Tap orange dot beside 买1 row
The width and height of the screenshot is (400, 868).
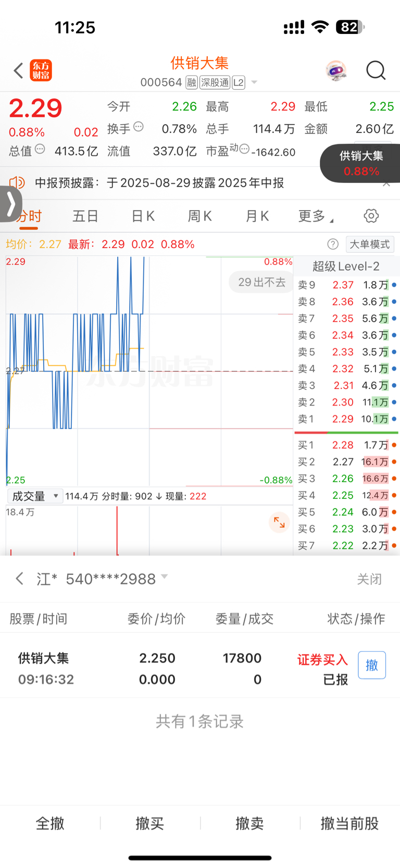tap(394, 445)
